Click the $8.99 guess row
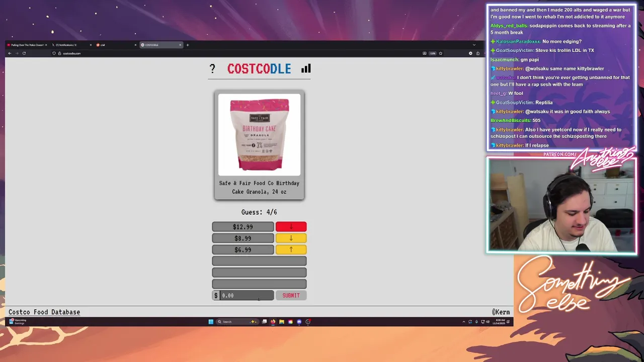The width and height of the screenshot is (644, 362). pos(243,238)
